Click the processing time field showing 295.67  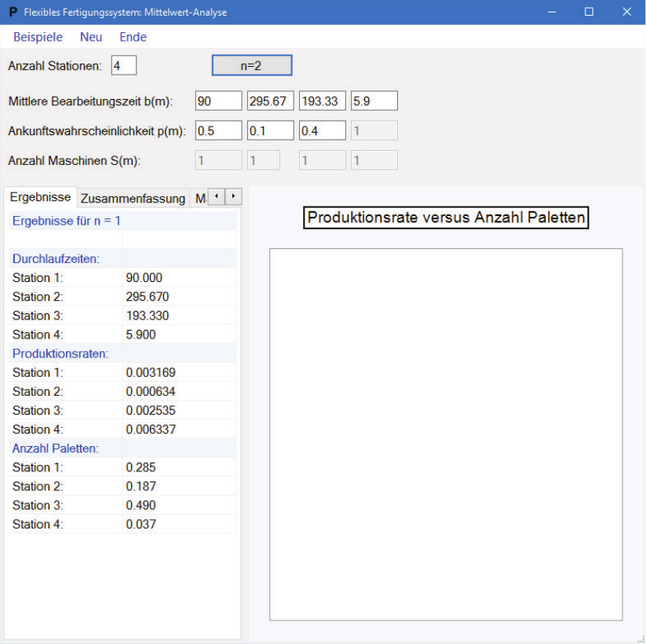click(270, 101)
